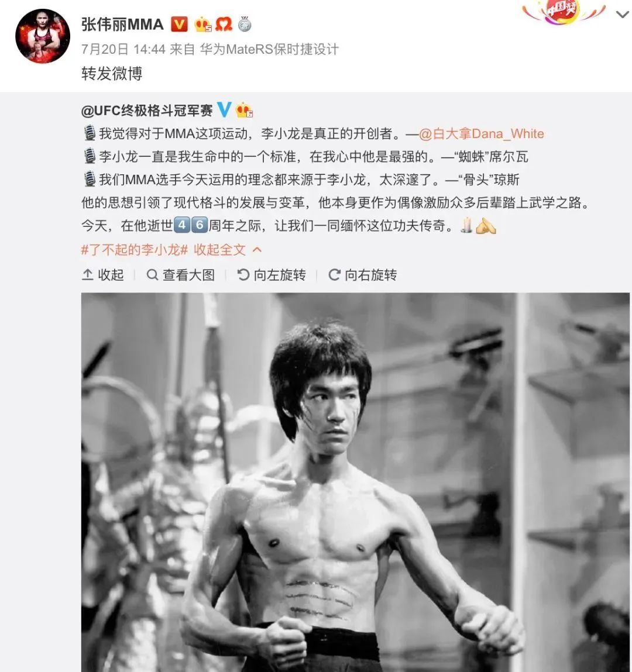Click the crown icon after UFC account name
The width and height of the screenshot is (632, 672).
click(x=244, y=111)
